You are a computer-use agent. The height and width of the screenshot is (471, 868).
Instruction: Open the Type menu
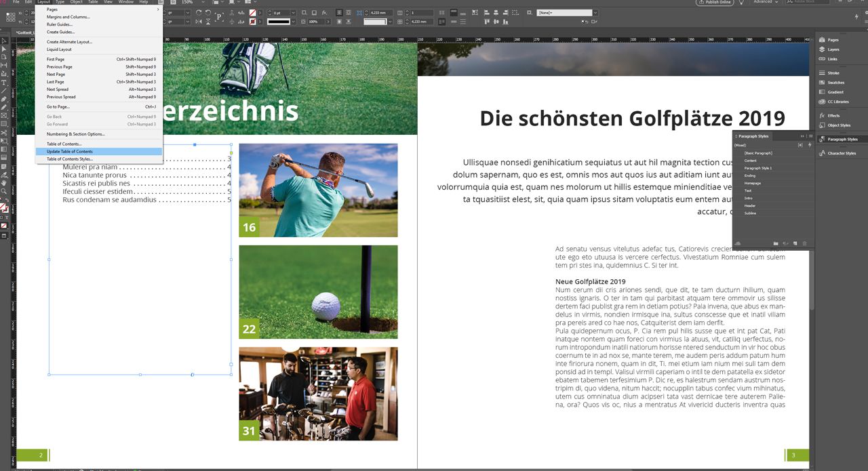60,2
